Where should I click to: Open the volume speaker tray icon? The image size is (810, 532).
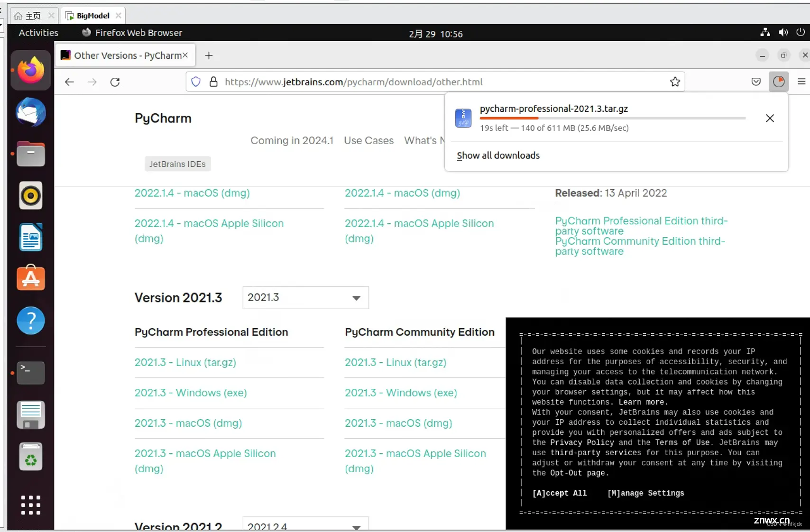[783, 32]
